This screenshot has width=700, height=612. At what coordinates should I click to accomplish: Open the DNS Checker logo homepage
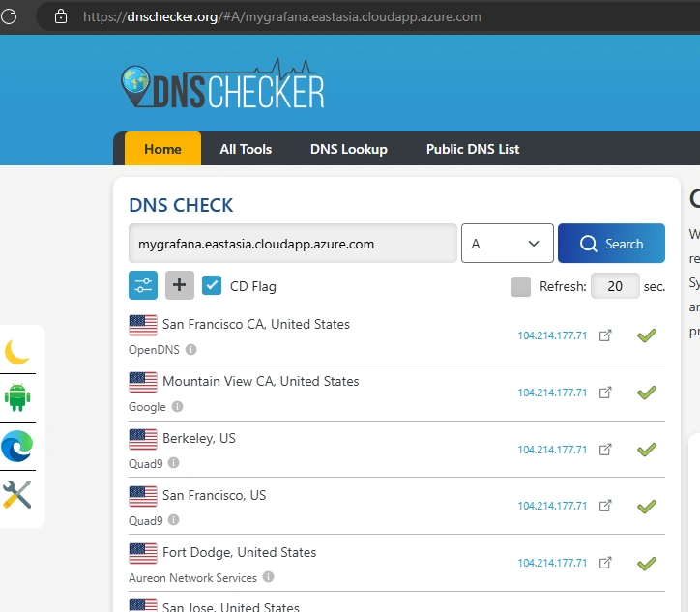point(222,84)
